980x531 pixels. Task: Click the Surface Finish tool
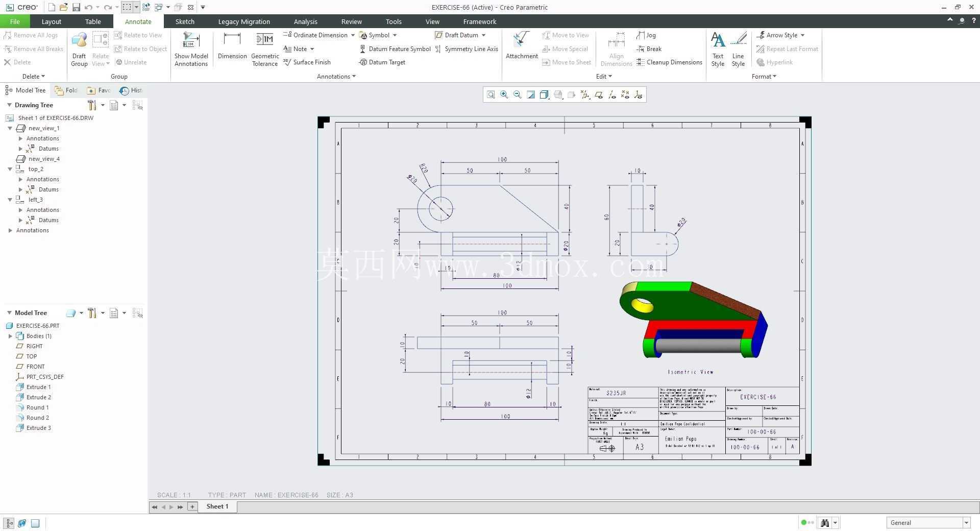tap(307, 62)
